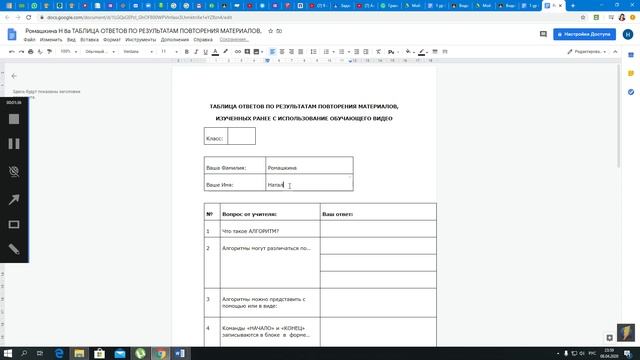Viewport: 640px width, 360px height.
Task: Click the insert image icon
Action: (x=257, y=52)
